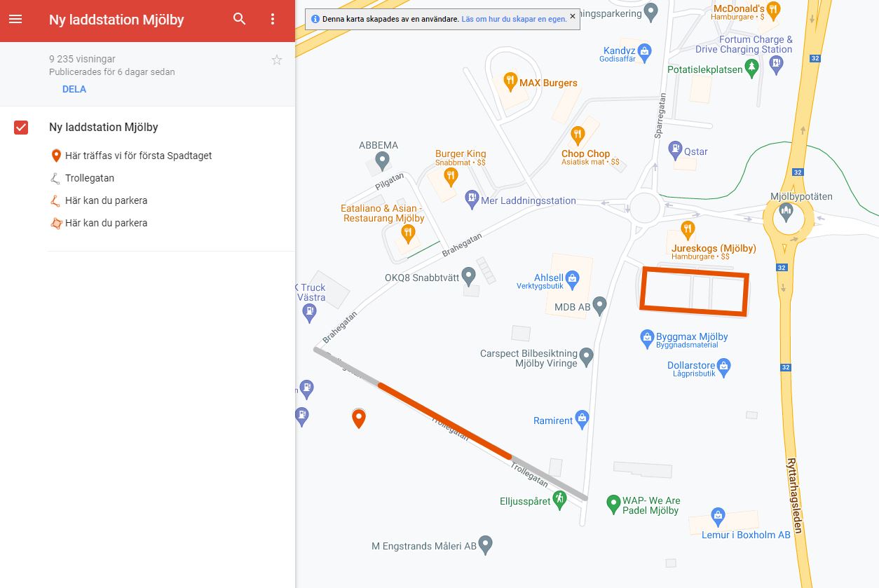Open the hamburger menu in header
This screenshot has width=879, height=588.
pos(15,20)
